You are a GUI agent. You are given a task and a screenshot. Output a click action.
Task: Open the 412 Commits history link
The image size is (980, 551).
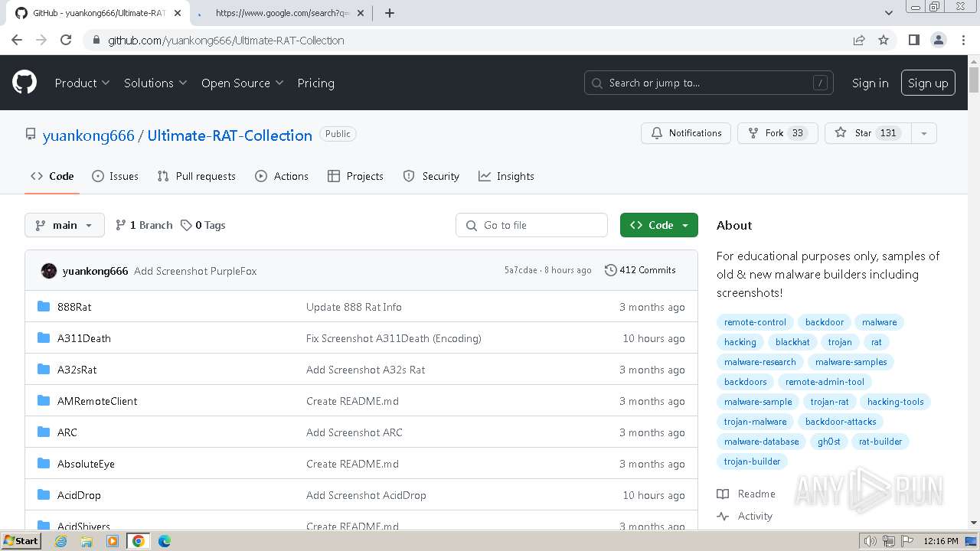click(x=640, y=270)
